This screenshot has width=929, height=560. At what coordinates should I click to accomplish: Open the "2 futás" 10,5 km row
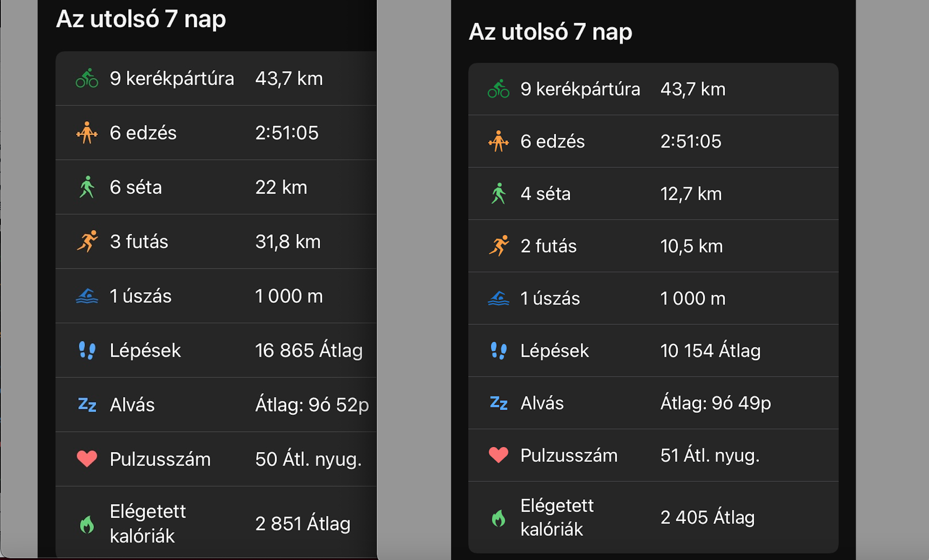click(653, 246)
